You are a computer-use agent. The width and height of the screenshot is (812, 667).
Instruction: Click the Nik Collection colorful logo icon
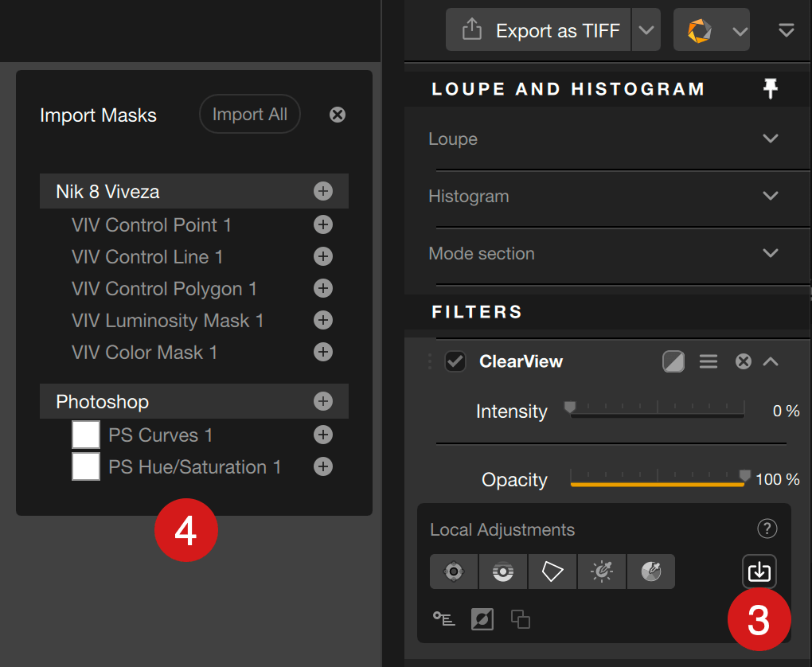(x=699, y=30)
